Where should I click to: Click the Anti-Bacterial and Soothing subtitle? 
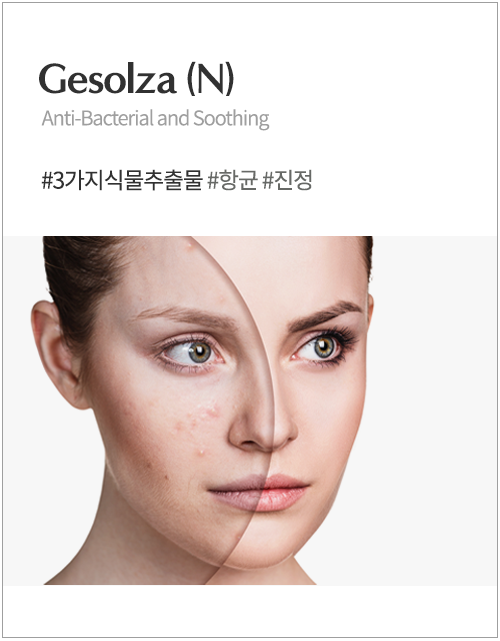155,119
